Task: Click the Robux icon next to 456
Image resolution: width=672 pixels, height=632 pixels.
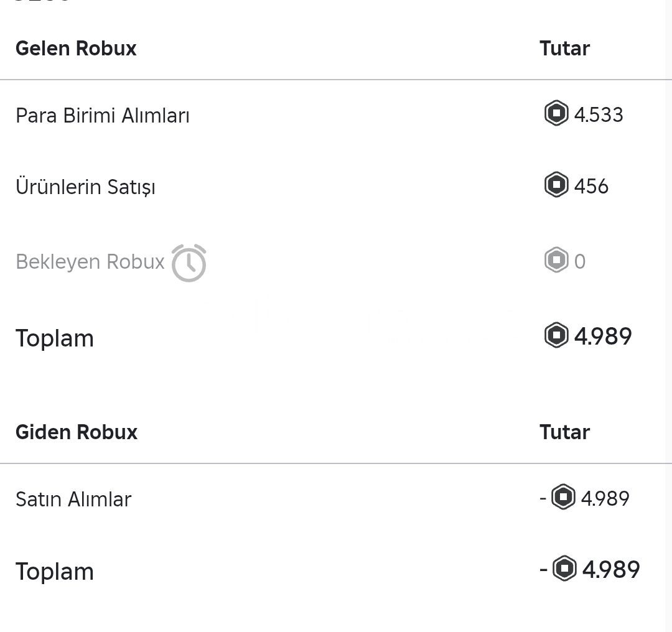Action: coord(556,185)
